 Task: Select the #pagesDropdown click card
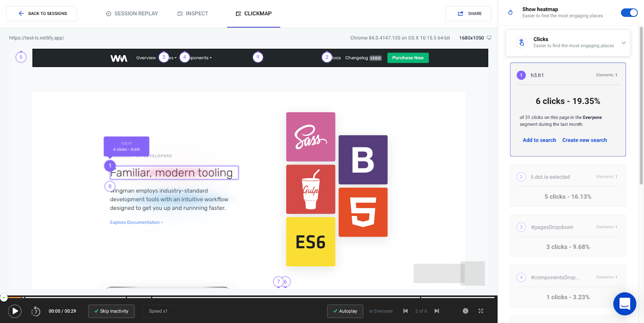(568, 236)
